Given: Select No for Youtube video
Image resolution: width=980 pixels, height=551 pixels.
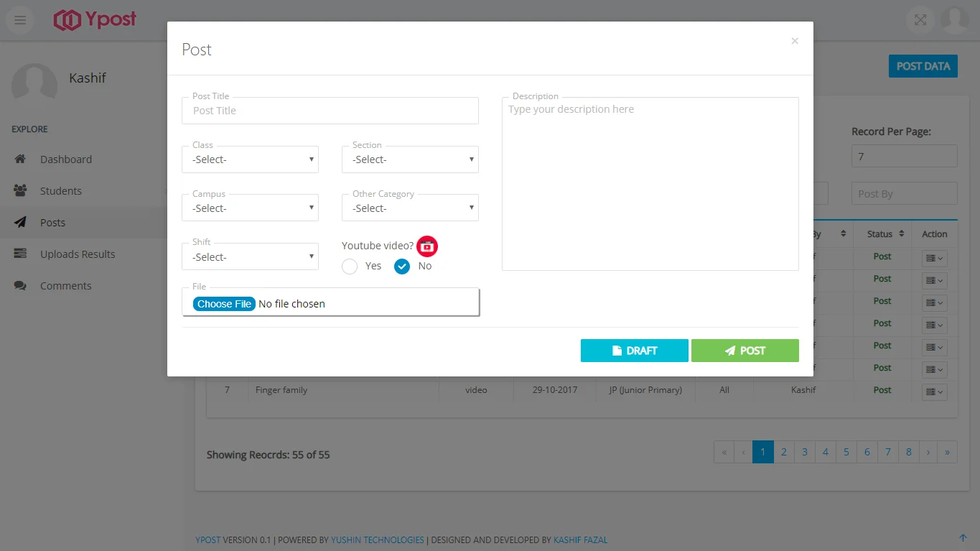Looking at the screenshot, I should [402, 267].
